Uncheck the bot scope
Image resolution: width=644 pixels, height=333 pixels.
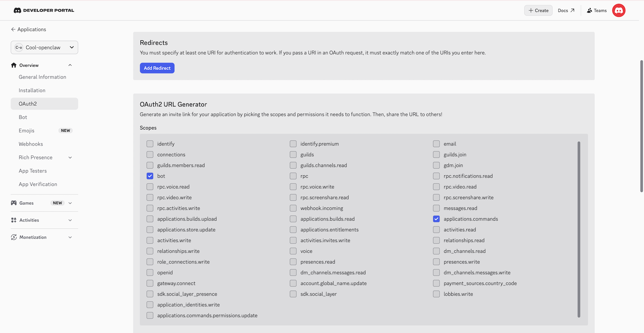(x=150, y=176)
